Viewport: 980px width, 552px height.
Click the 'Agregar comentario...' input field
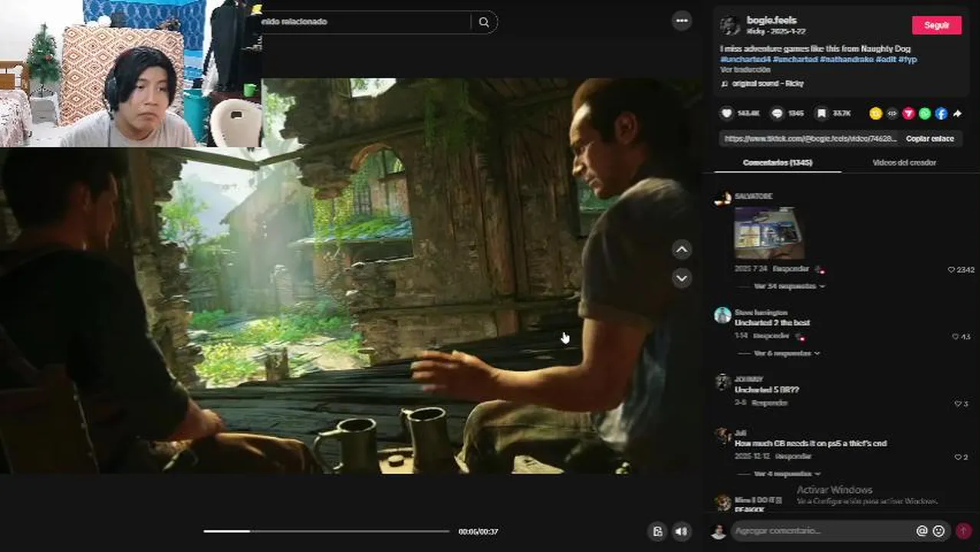pyautogui.click(x=822, y=531)
